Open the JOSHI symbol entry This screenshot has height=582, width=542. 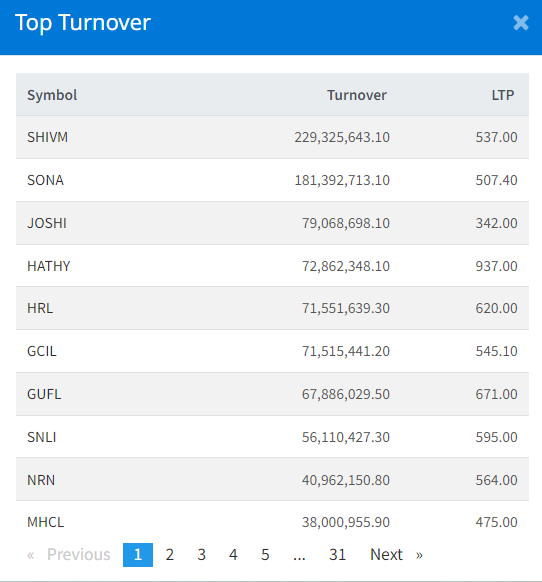click(47, 223)
